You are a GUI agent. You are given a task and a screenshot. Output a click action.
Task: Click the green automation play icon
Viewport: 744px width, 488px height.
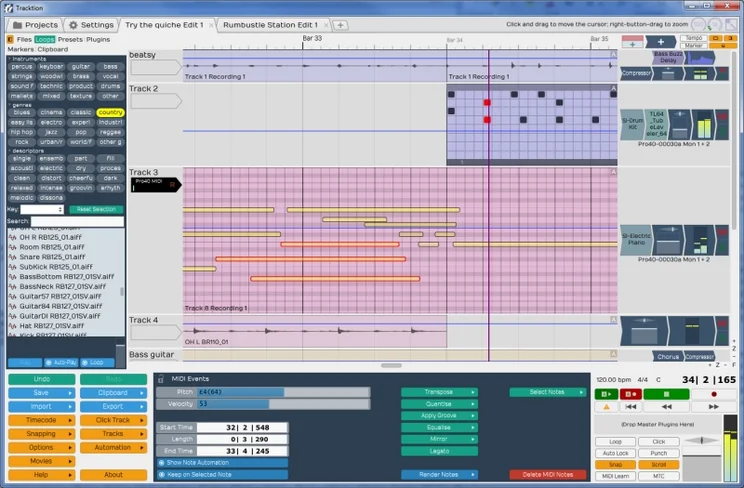[x=605, y=394]
